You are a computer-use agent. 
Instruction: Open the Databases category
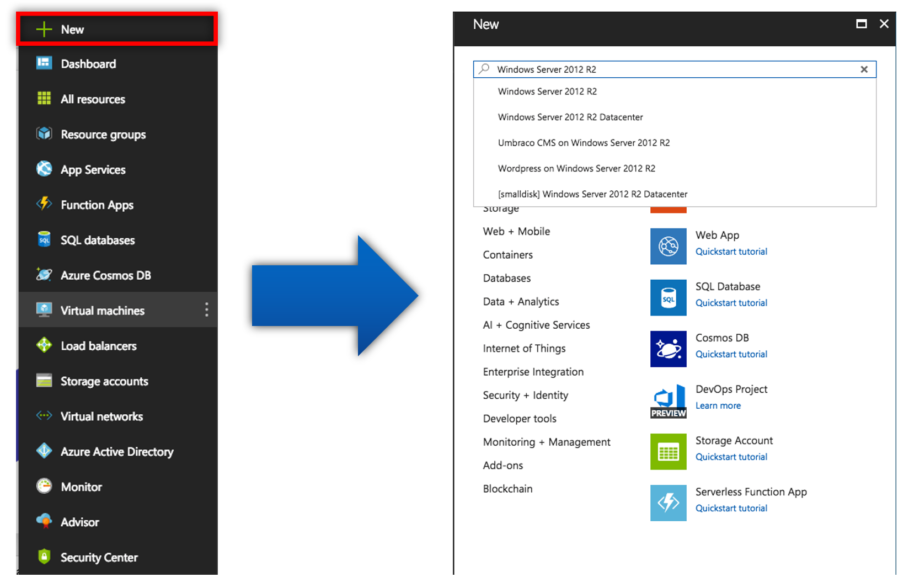pos(506,278)
